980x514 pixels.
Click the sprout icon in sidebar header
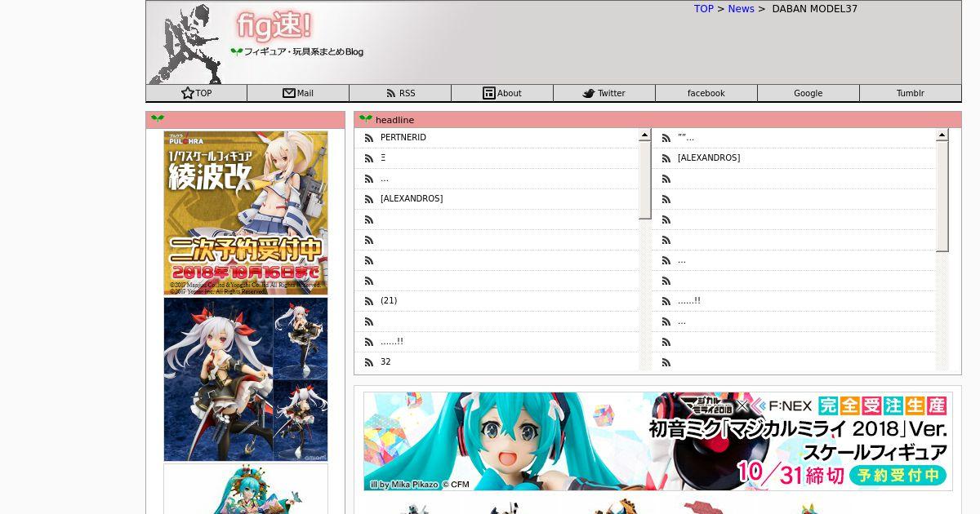pyautogui.click(x=158, y=120)
